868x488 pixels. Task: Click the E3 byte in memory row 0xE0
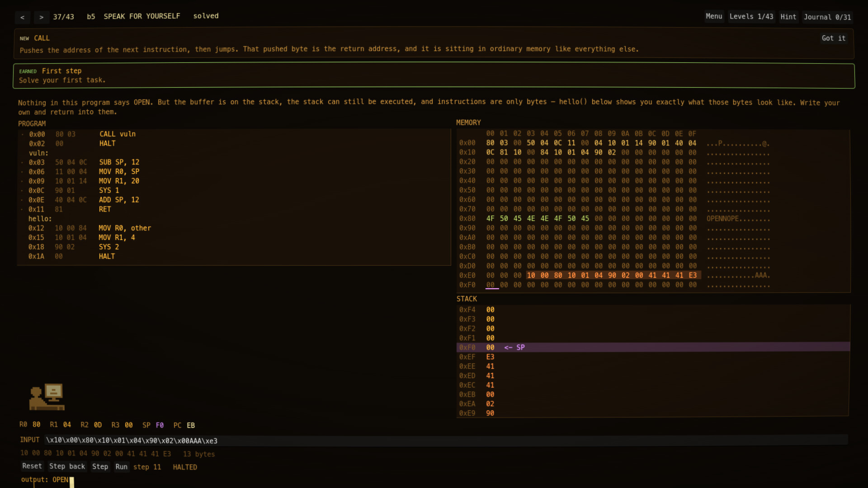[x=693, y=276]
